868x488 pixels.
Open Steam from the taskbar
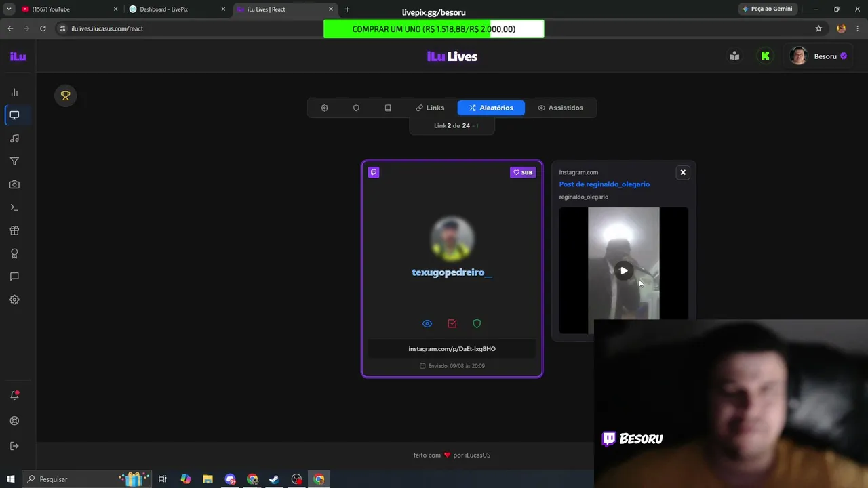[274, 479]
